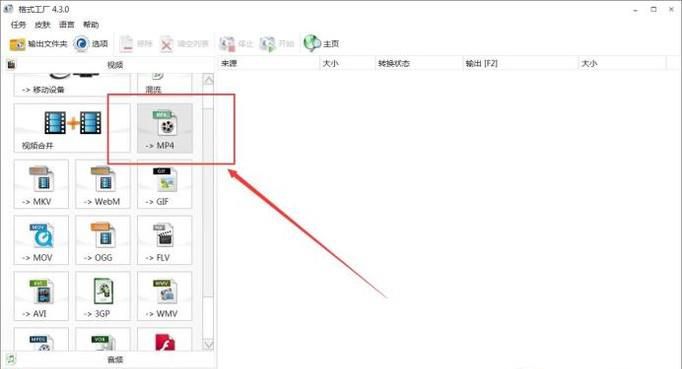Choose the -> 3GP conversion icon
The height and width of the screenshot is (369, 682).
pyautogui.click(x=103, y=296)
